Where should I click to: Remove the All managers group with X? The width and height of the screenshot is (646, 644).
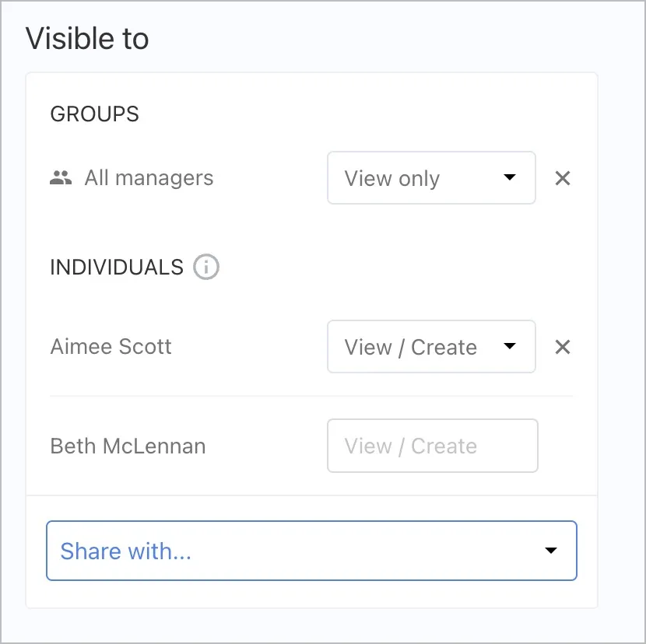click(563, 178)
